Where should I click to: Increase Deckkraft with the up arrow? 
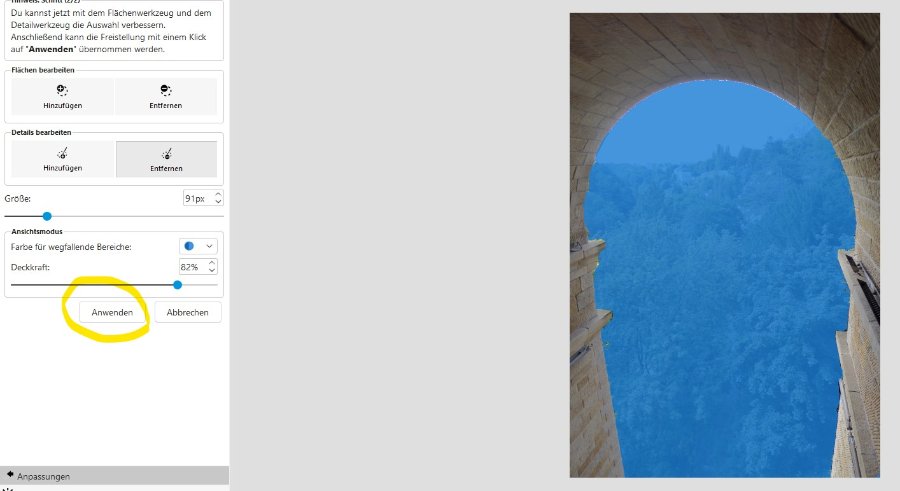point(212,263)
